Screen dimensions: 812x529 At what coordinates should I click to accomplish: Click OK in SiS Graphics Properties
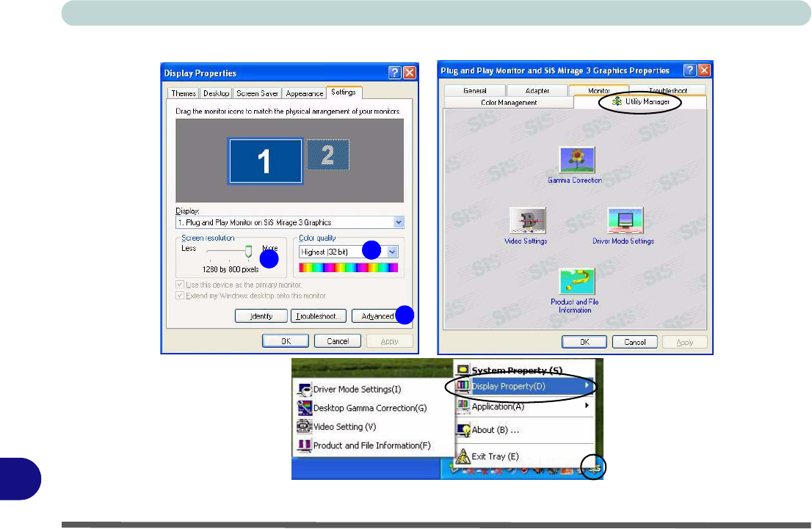(x=584, y=342)
